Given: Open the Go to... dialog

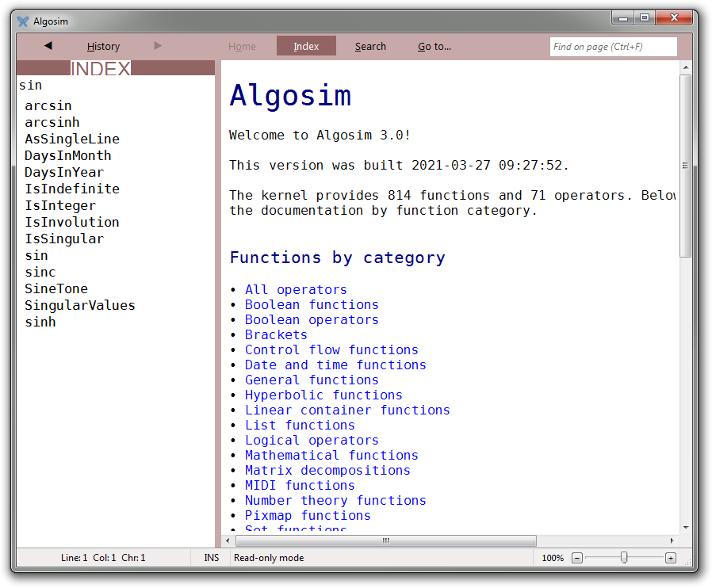Looking at the screenshot, I should pyautogui.click(x=434, y=47).
